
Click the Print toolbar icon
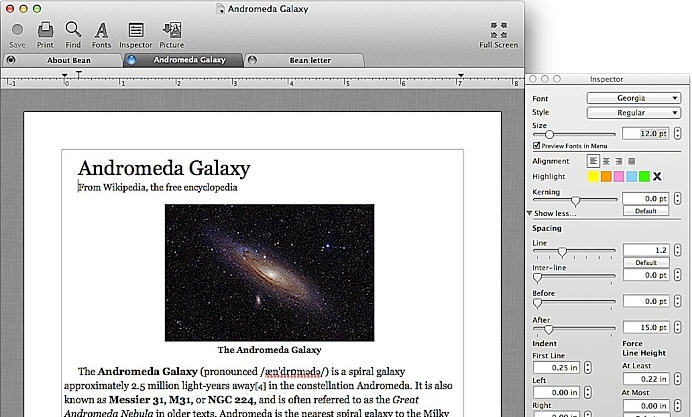45,30
